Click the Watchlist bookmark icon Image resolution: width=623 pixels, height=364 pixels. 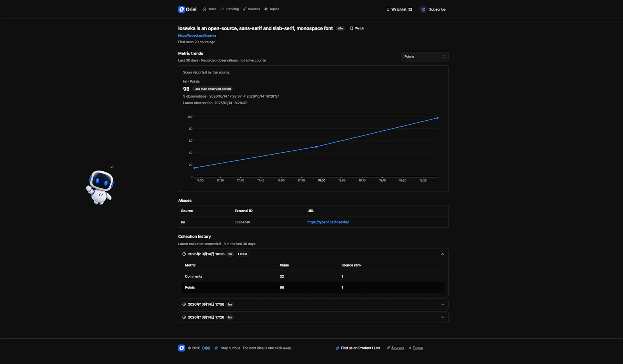click(388, 9)
